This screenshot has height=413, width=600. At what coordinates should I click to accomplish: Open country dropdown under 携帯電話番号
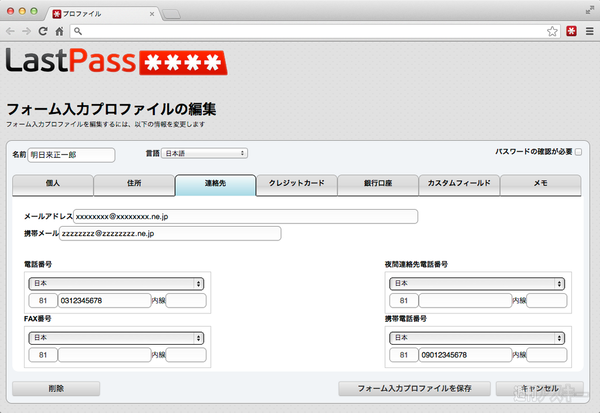(477, 338)
